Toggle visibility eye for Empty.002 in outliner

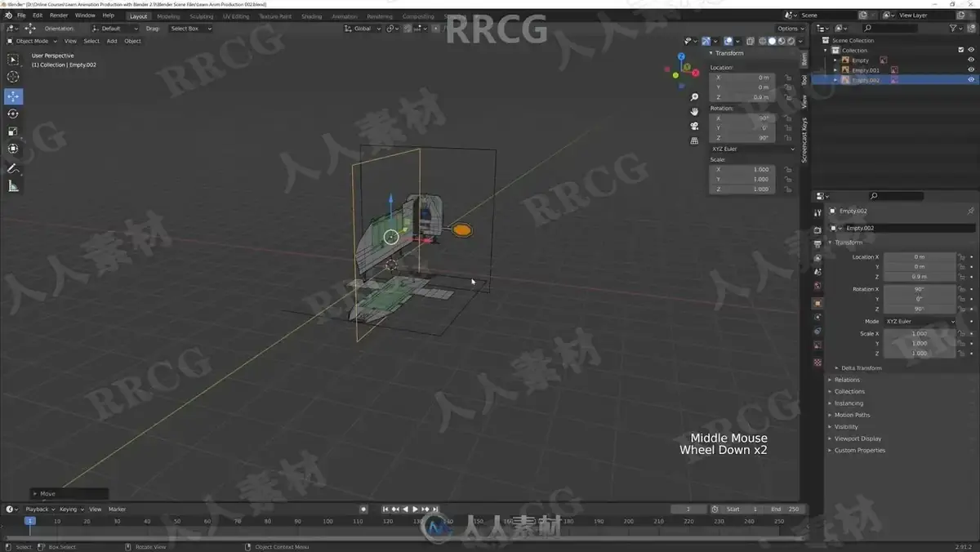pyautogui.click(x=971, y=80)
